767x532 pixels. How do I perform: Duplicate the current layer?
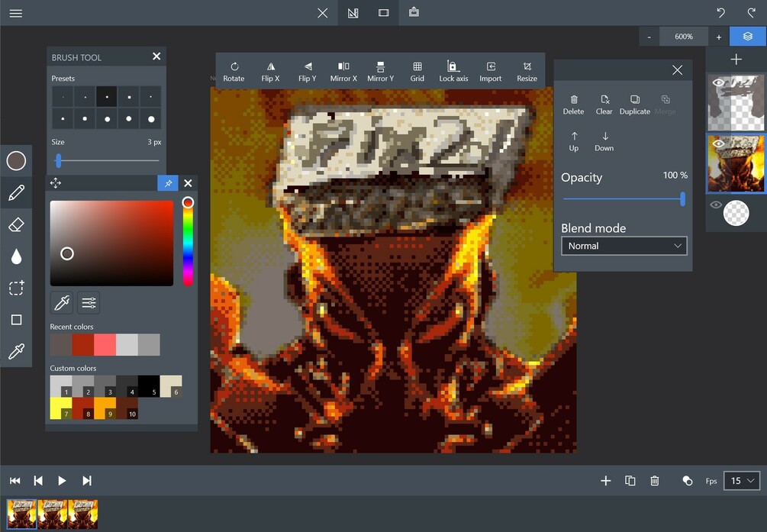tap(634, 105)
